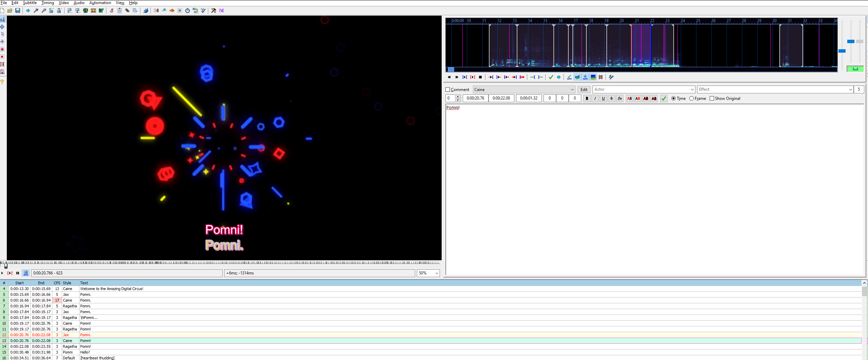Toggle spectrum analyzer audio display mode
Screen dimensions: 868x360
click(x=593, y=77)
